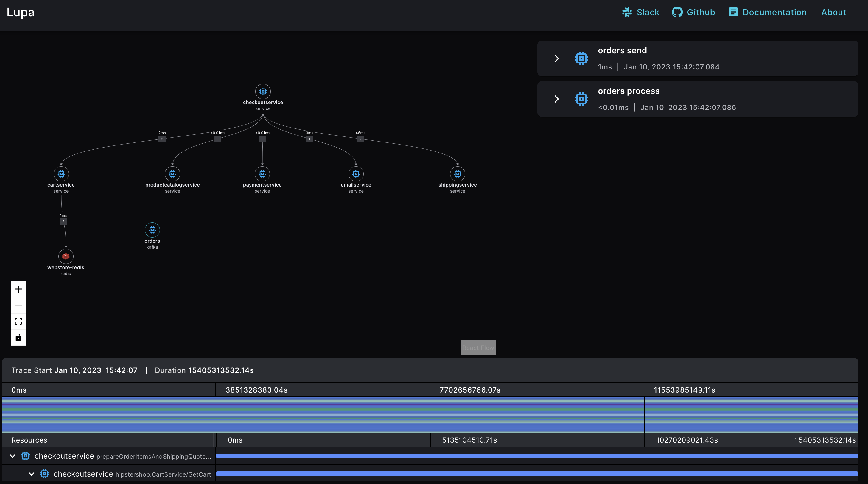Image resolution: width=868 pixels, height=484 pixels.
Task: Click the emailservice node icon
Action: (x=356, y=174)
